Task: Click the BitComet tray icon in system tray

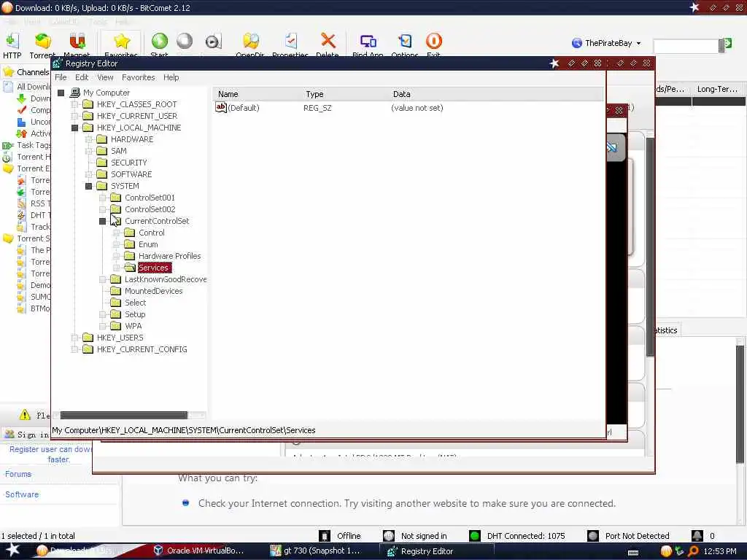Action: pyautogui.click(x=666, y=551)
